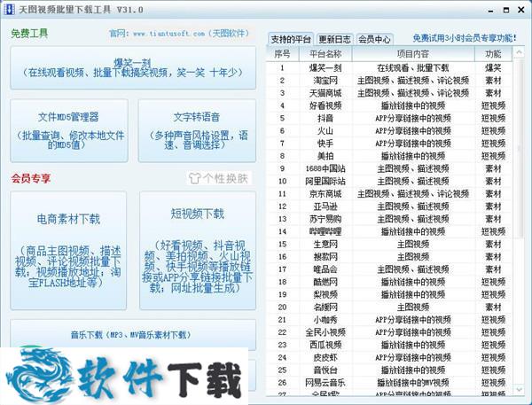The width and height of the screenshot is (532, 405).
Task: Minimize the 天图视频批量下载工具 window
Action: pos(490,10)
